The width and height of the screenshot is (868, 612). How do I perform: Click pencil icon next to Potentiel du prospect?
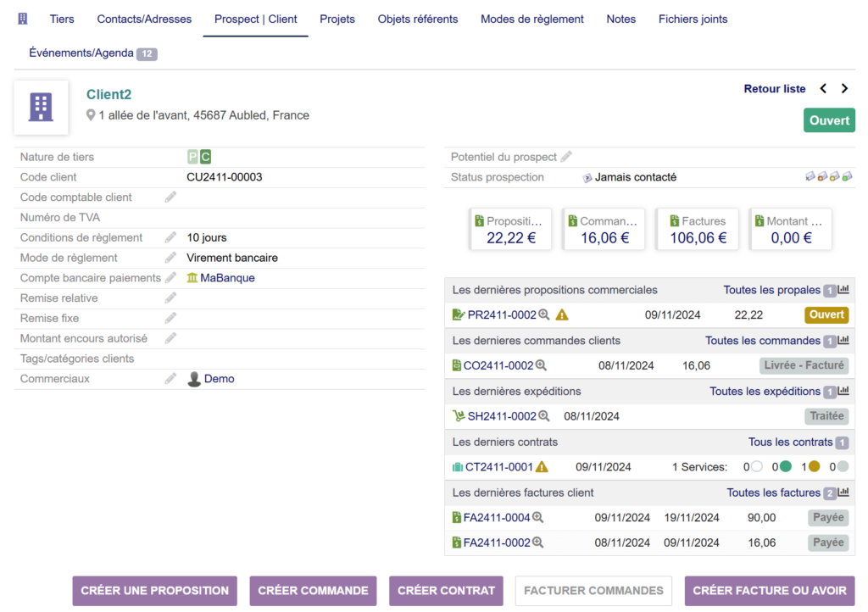566,157
